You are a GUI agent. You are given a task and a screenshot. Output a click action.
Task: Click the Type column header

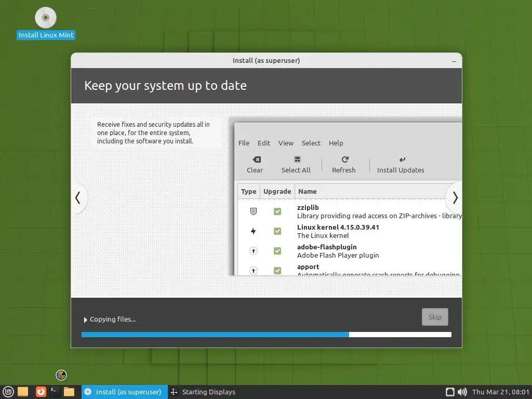(249, 191)
